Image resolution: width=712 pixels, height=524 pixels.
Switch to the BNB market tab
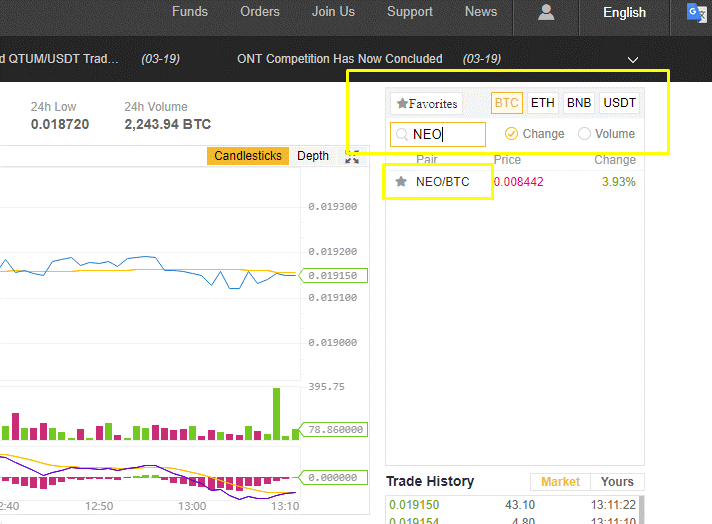click(579, 103)
